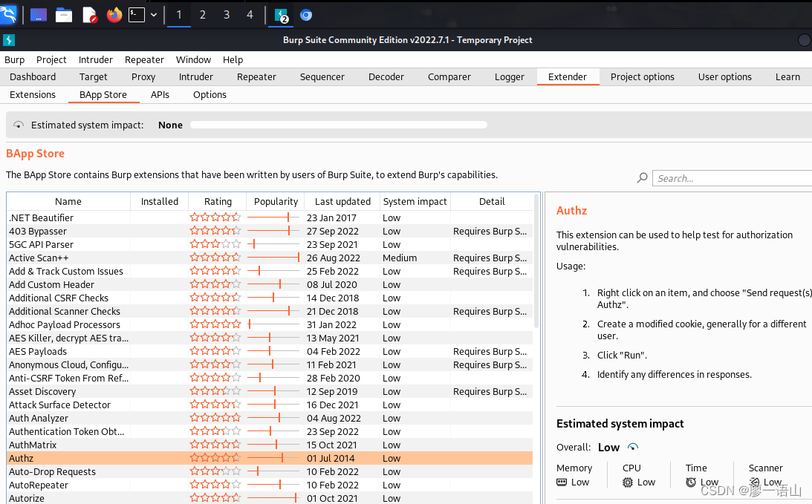The height and width of the screenshot is (504, 812).
Task: Switch to workspace 3
Action: click(x=227, y=15)
